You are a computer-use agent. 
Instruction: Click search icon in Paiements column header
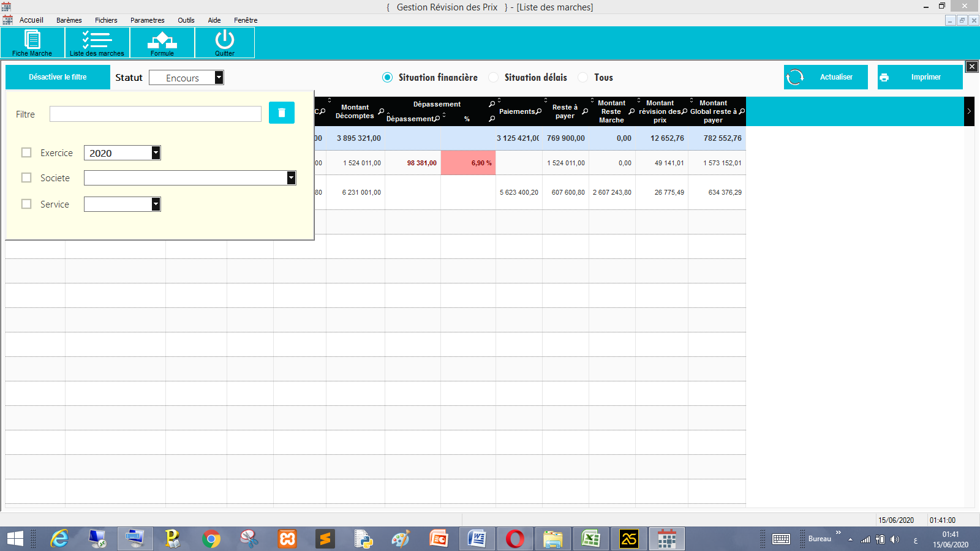click(x=538, y=111)
